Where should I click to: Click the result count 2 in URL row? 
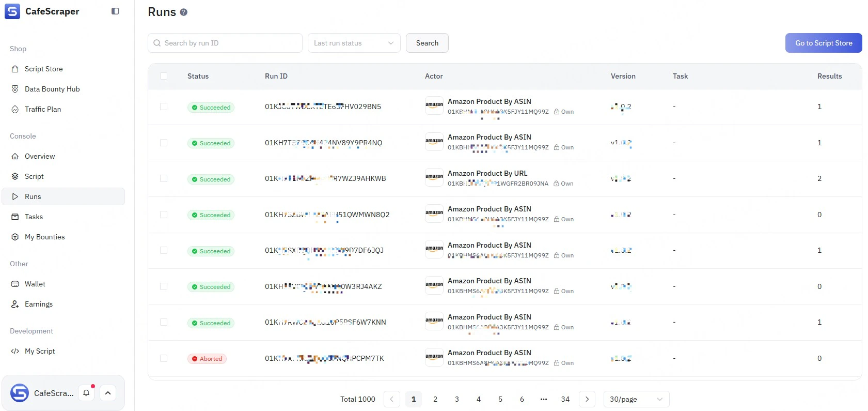pos(819,178)
